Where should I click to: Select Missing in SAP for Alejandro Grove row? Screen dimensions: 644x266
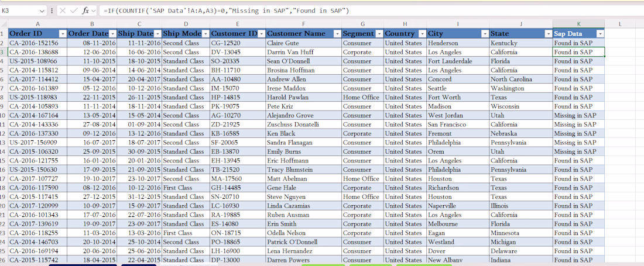[578, 116]
